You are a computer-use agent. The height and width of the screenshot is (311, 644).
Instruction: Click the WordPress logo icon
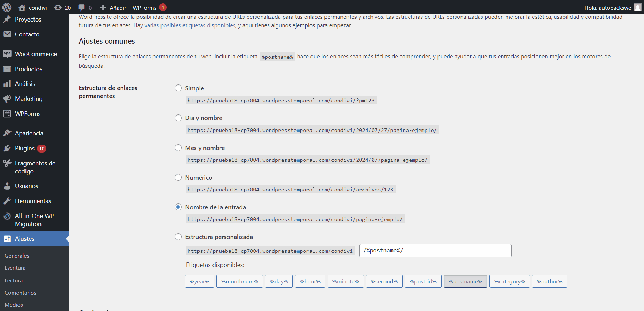point(7,7)
